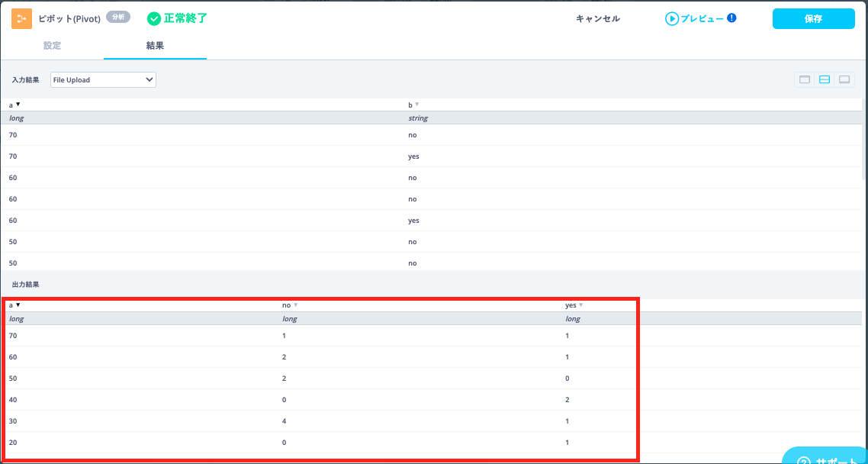Open the File Upload input dropdown
Screen dimensions: 868x464
[x=103, y=79]
